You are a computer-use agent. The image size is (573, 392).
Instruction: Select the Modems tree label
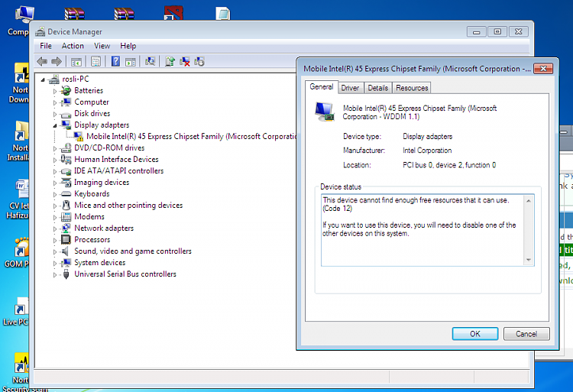pyautogui.click(x=89, y=217)
